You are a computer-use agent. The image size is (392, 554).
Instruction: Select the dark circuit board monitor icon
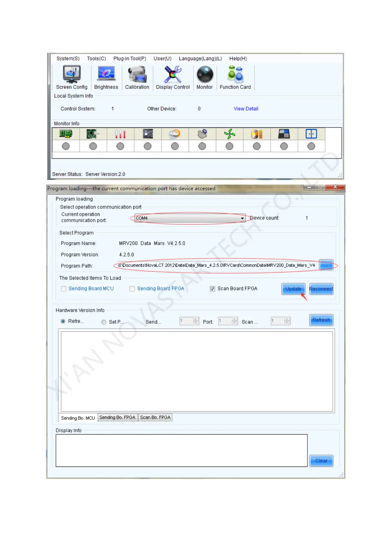click(148, 134)
